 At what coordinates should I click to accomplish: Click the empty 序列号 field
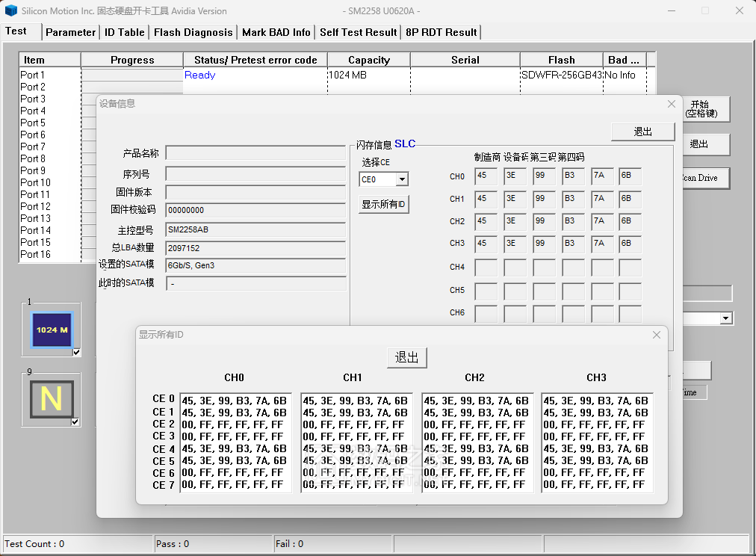point(255,173)
